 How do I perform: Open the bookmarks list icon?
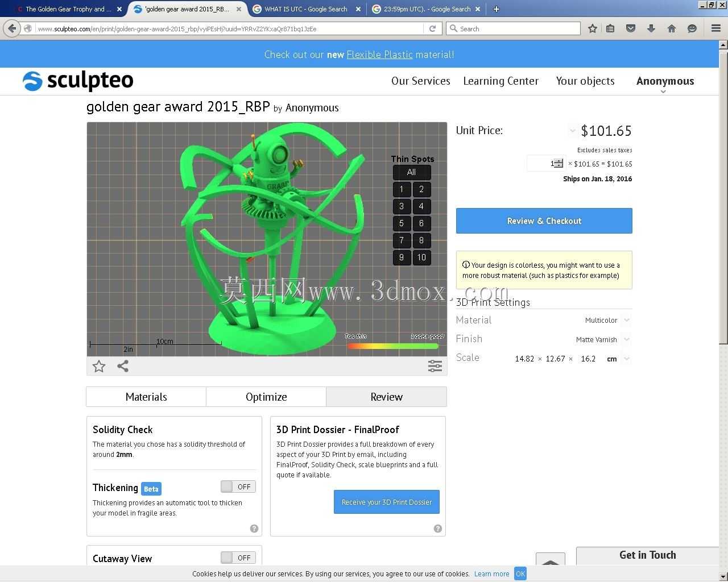point(610,28)
